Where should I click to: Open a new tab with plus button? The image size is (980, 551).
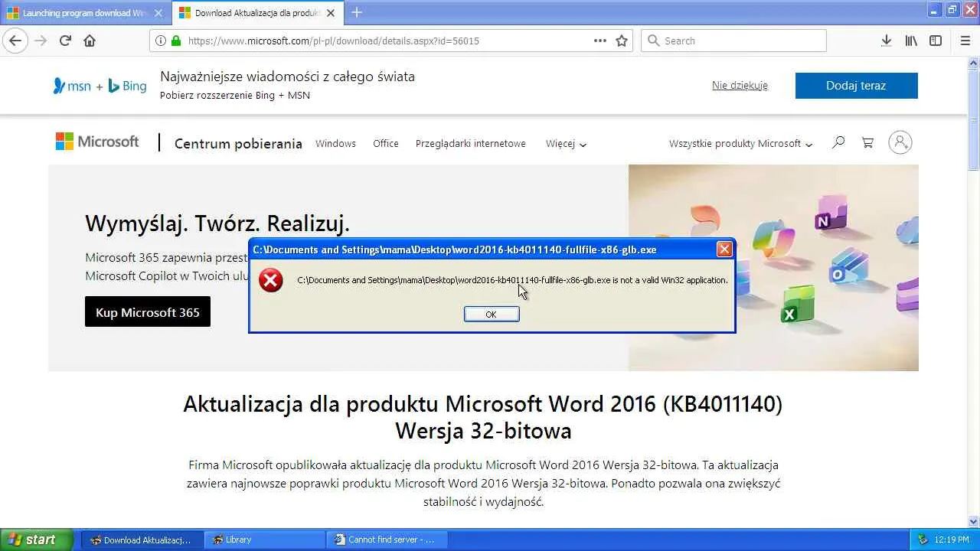(357, 12)
